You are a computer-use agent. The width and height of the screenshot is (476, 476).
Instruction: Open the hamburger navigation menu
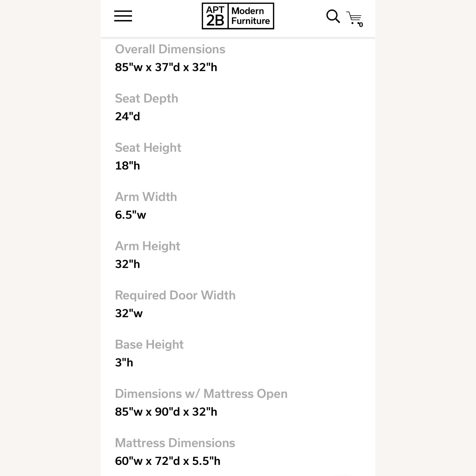[x=123, y=16]
